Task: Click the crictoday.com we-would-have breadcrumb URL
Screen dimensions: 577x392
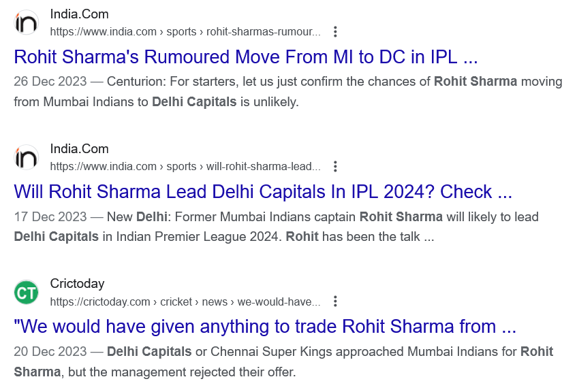Action: click(x=185, y=301)
